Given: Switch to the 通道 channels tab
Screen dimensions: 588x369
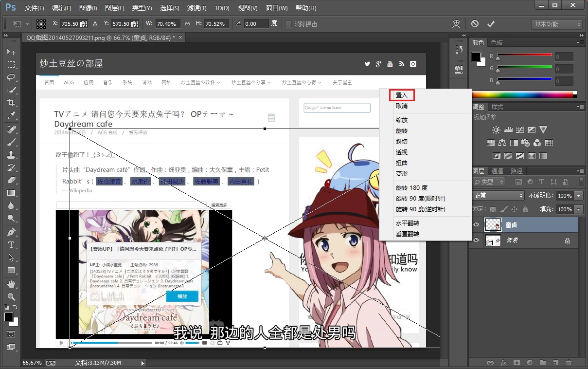Looking at the screenshot, I should point(497,171).
